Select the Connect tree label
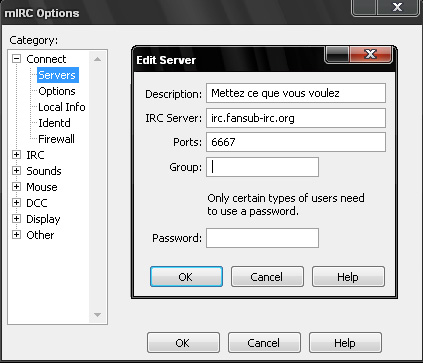The width and height of the screenshot is (423, 363). click(x=46, y=59)
